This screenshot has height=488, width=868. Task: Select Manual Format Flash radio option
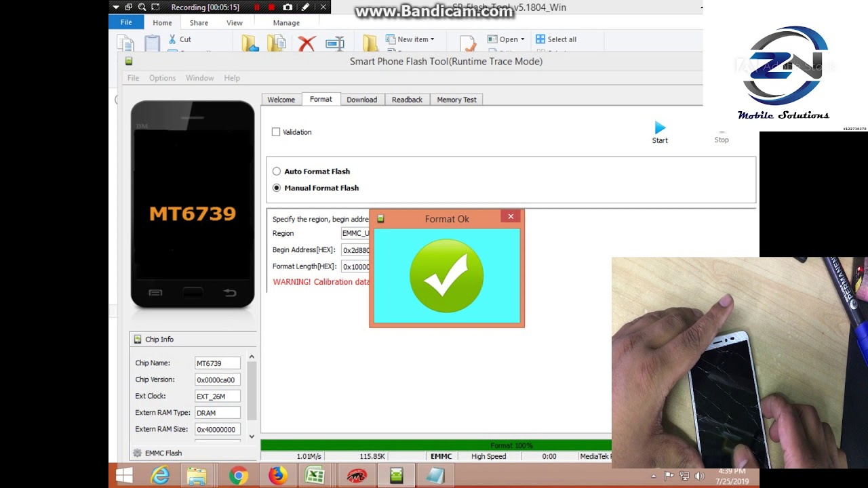tap(277, 188)
